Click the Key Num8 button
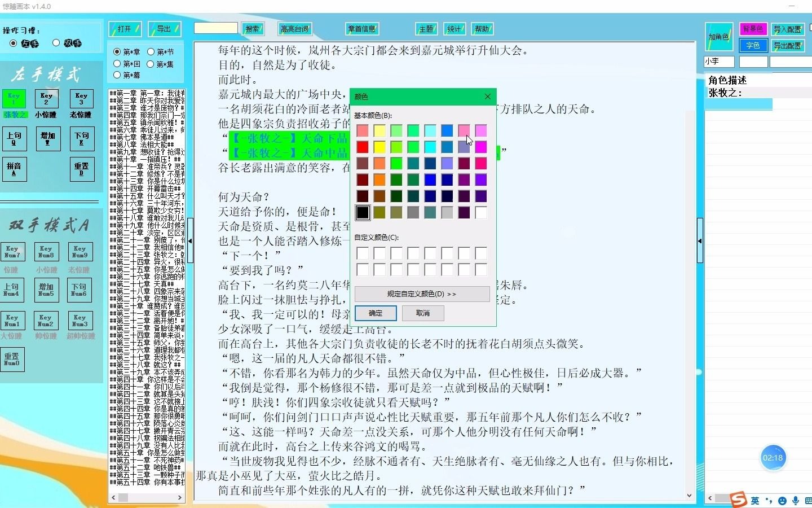This screenshot has height=508, width=812. [46, 252]
